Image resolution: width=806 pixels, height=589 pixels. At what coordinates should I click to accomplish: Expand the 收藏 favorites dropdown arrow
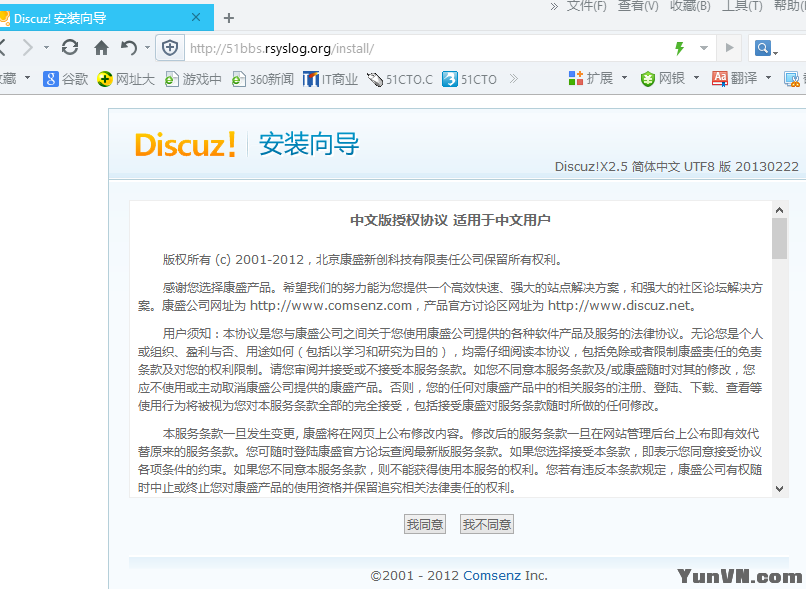[27, 78]
